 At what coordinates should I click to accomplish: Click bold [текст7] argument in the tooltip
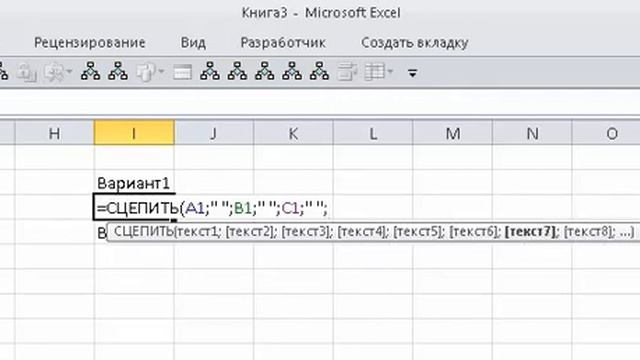[530, 232]
